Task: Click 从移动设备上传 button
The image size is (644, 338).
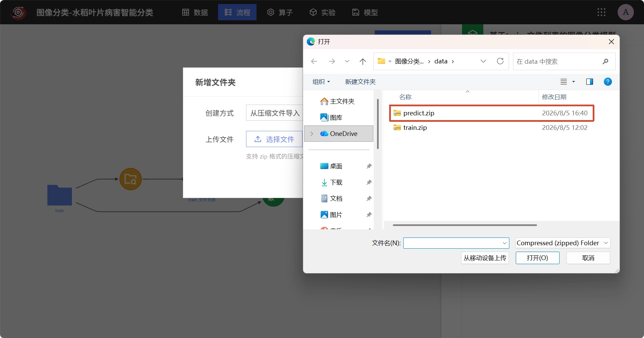Action: (x=485, y=258)
